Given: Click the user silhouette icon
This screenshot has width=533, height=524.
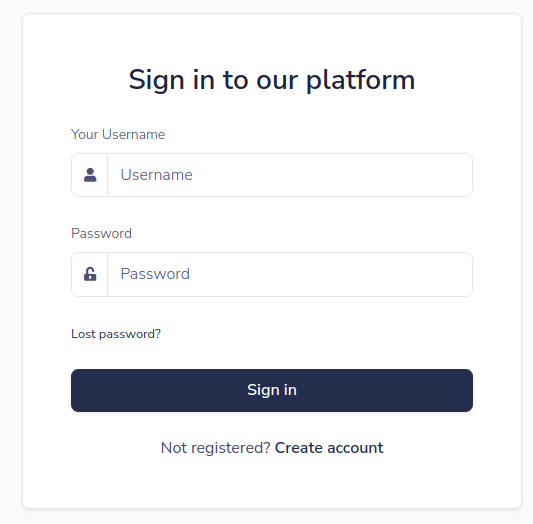Looking at the screenshot, I should (x=90, y=175).
